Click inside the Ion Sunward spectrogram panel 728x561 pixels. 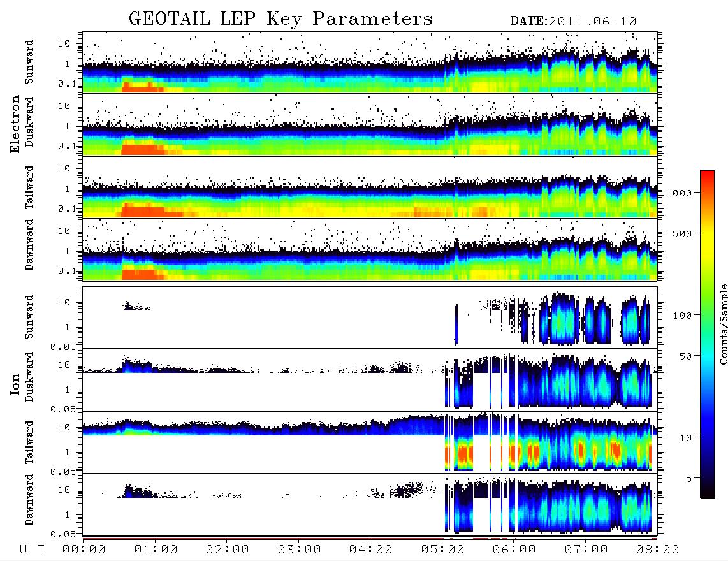coord(370,317)
